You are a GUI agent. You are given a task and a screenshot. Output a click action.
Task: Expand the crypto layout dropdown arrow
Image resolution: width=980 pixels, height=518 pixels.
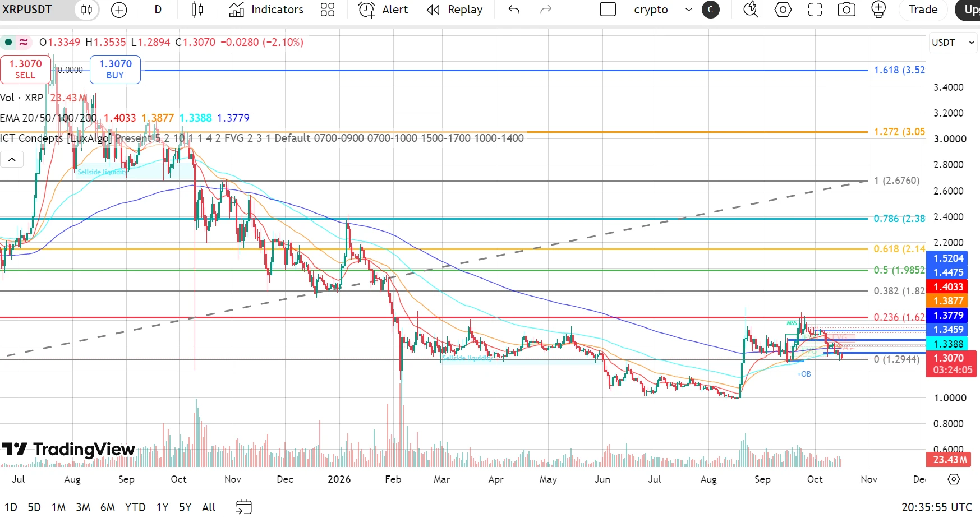pos(689,10)
